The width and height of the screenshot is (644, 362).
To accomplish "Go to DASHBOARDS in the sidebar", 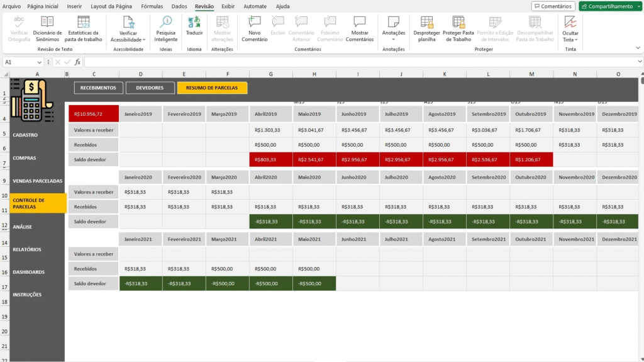I will (29, 272).
